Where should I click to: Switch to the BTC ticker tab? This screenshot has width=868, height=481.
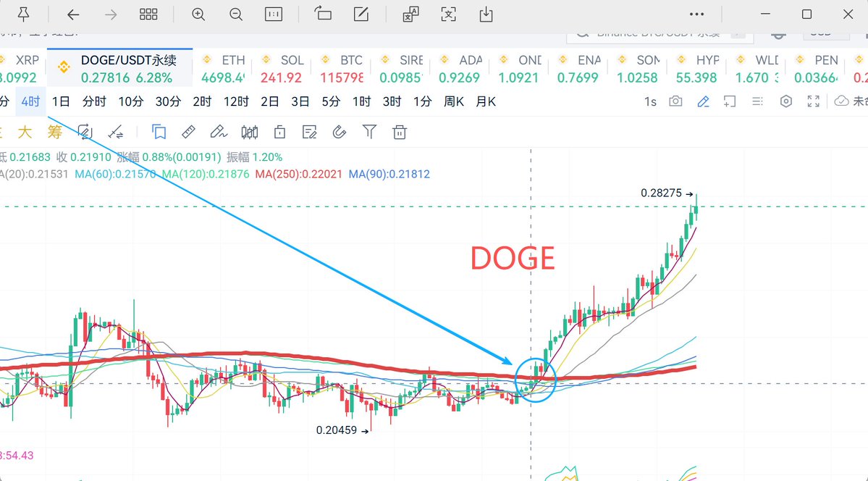(x=342, y=69)
